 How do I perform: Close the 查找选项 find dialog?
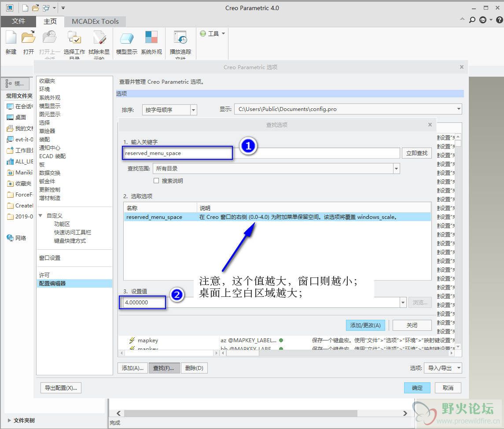click(430, 125)
